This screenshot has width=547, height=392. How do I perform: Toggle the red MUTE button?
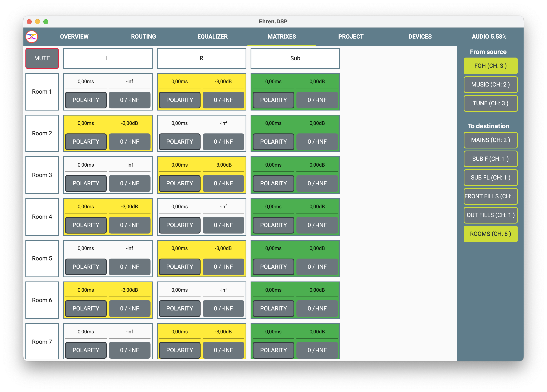point(42,58)
